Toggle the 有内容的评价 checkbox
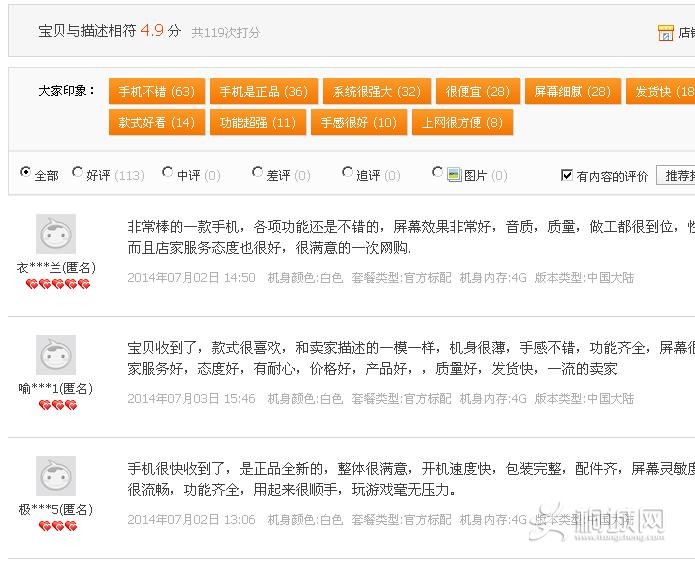 (567, 175)
